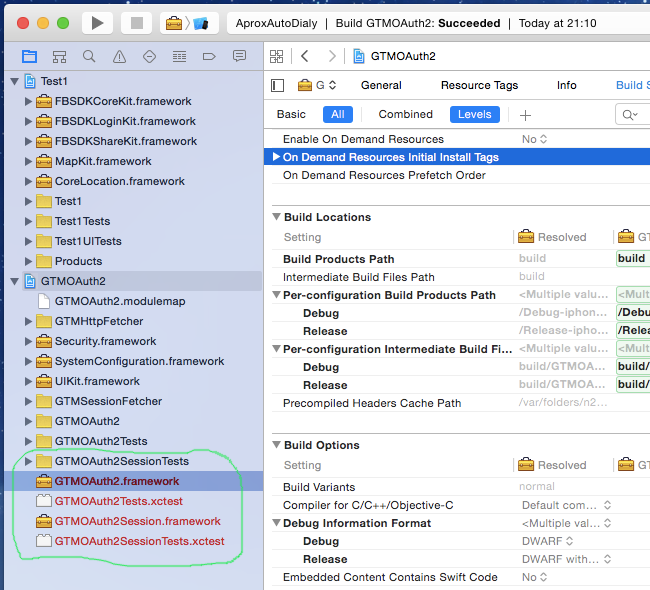
Task: Select the Combined view option
Action: tap(405, 115)
